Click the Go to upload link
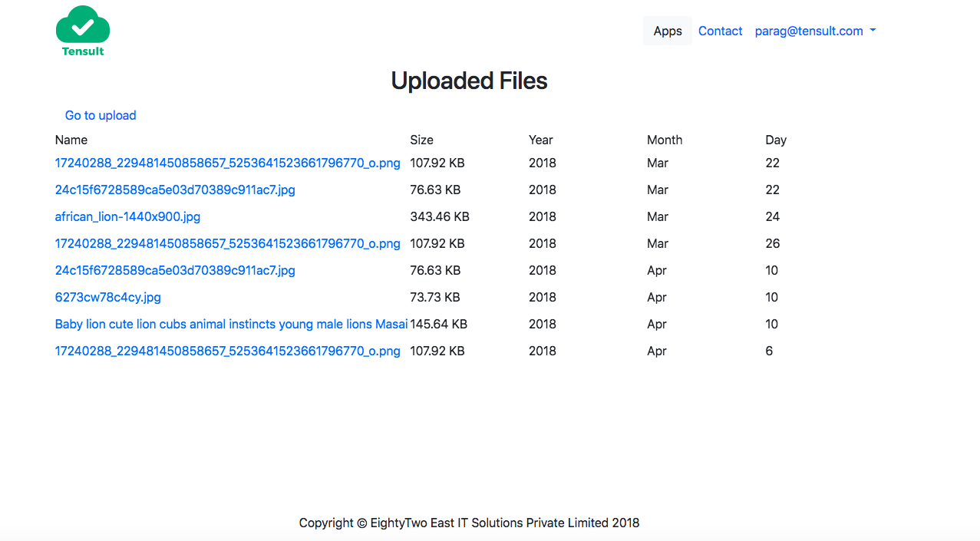The image size is (980, 541). coord(100,115)
